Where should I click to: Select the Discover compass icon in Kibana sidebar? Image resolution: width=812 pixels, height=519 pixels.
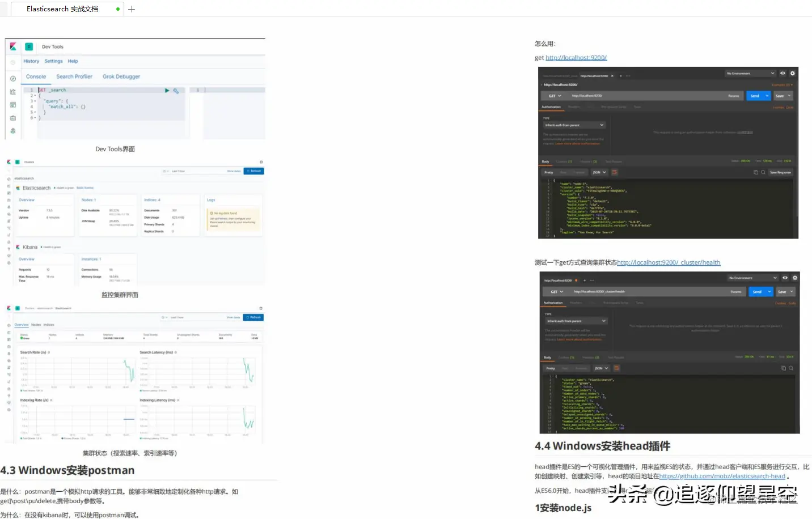13,78
